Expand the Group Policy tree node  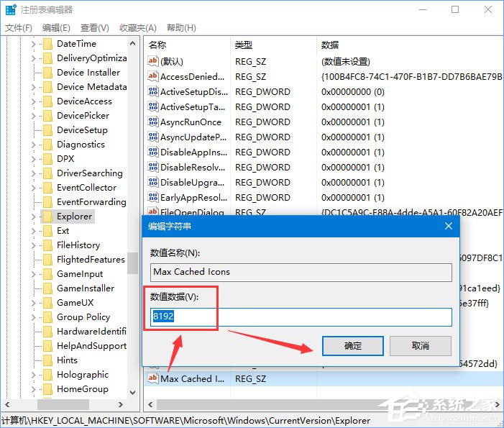[33, 317]
